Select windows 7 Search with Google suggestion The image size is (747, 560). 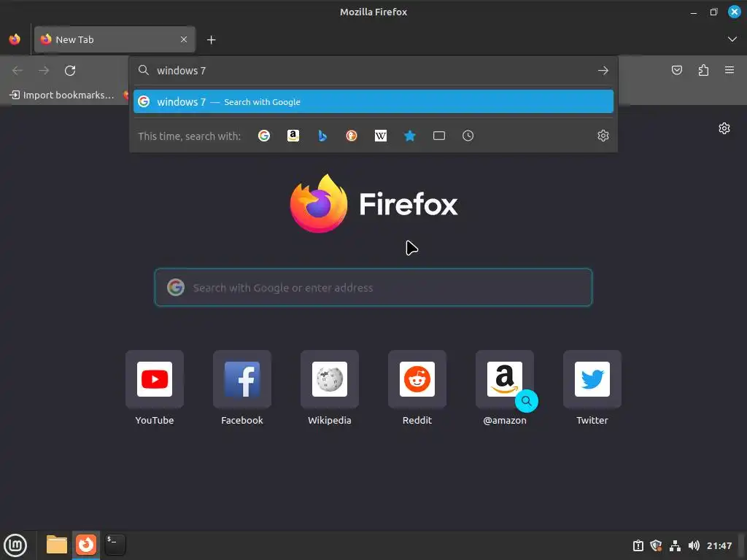(x=373, y=101)
